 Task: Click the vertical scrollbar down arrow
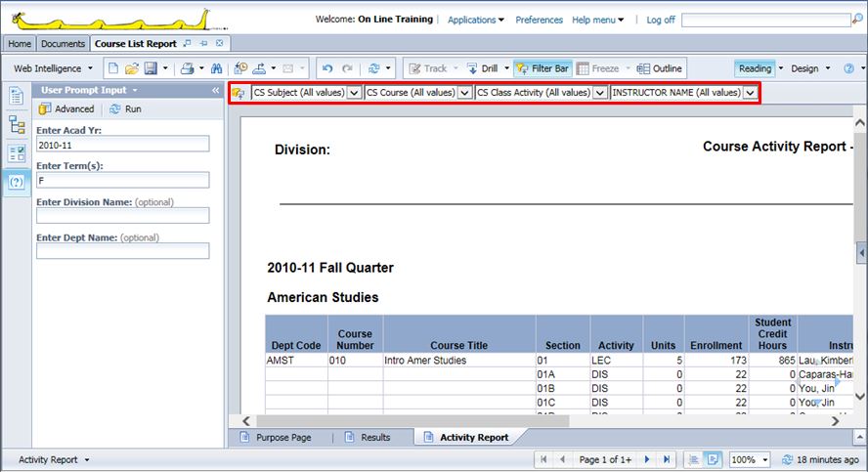[x=860, y=396]
